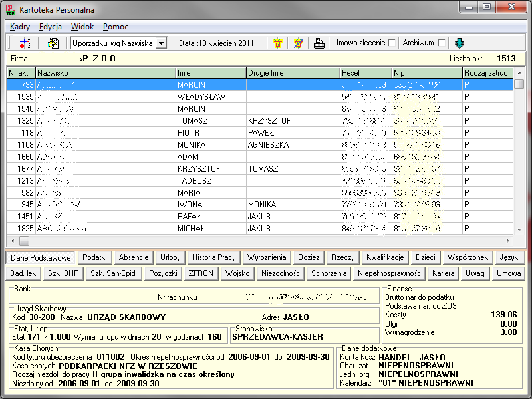This screenshot has width=532, height=399.
Task: Click the AGNIESZKA second name cell
Action: [293, 145]
